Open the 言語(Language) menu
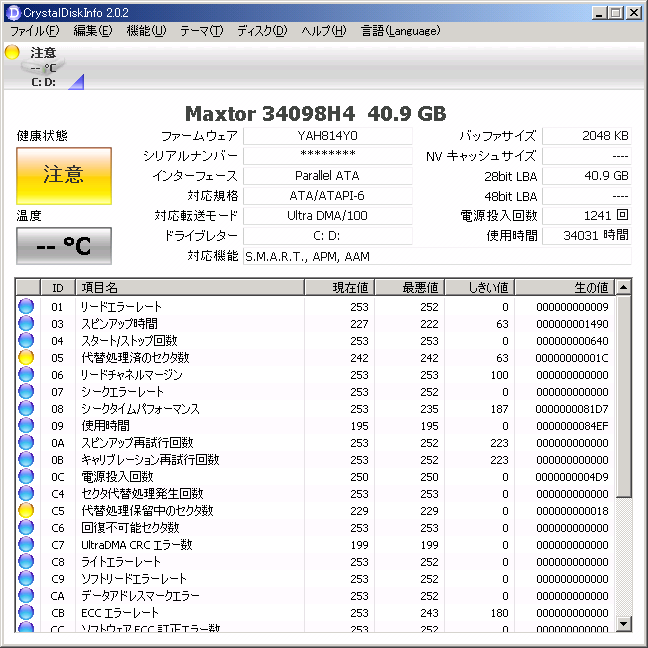This screenshot has width=648, height=648. click(400, 31)
